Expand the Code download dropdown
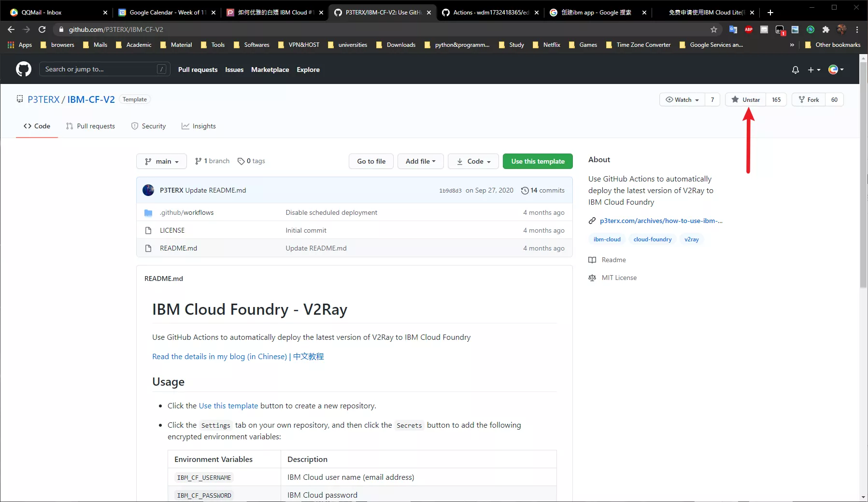Screen dimensions: 868x502 [473, 161]
